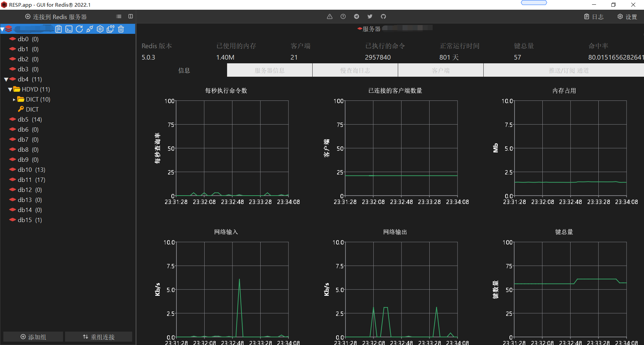This screenshot has height=345, width=644.
Task: Open database db5 (14)
Action: pyautogui.click(x=30, y=119)
